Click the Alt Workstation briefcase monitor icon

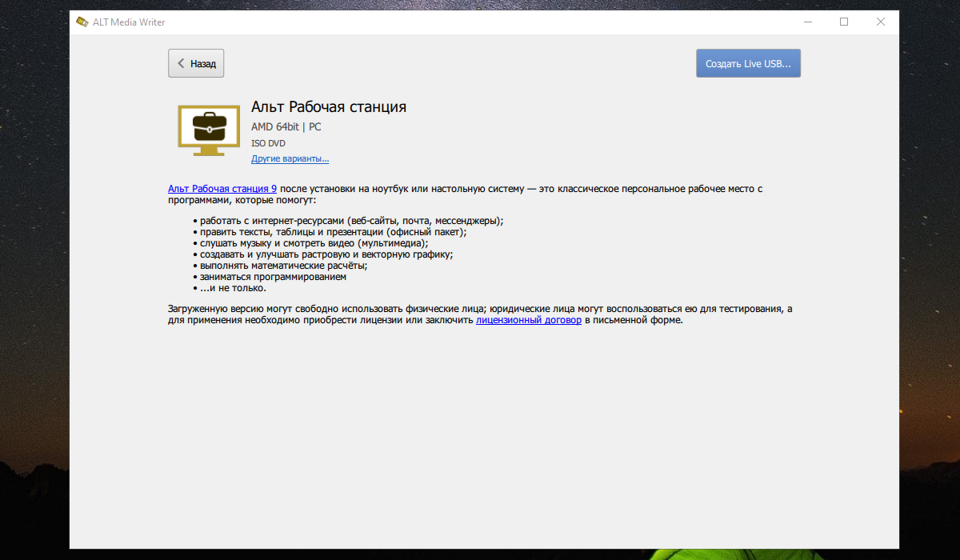[208, 129]
